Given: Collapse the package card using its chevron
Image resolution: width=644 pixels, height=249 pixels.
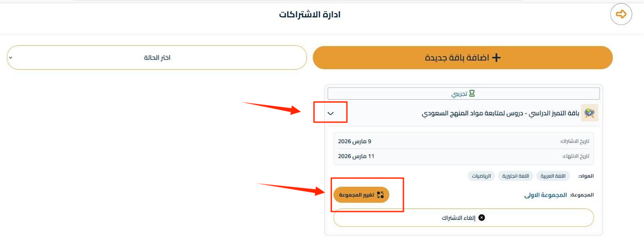Looking at the screenshot, I should pos(330,113).
